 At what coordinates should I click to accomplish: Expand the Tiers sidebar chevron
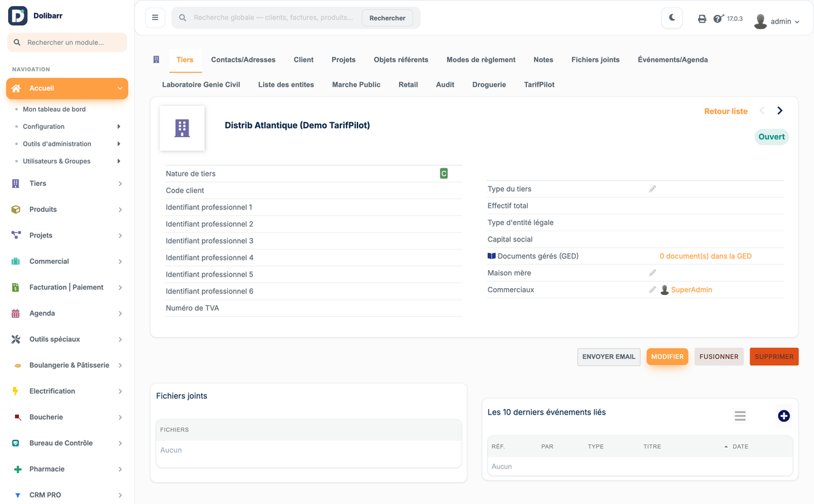tap(120, 184)
